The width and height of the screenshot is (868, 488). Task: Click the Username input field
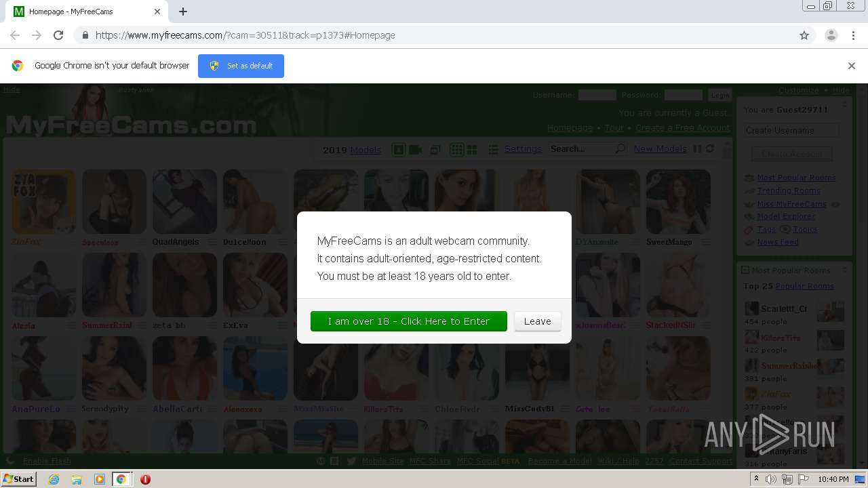coord(597,95)
